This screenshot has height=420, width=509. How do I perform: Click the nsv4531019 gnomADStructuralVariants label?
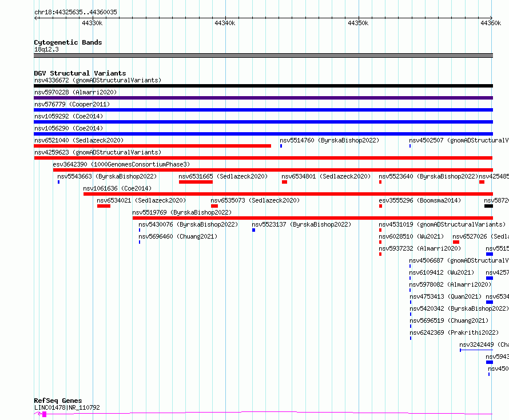[x=442, y=224]
